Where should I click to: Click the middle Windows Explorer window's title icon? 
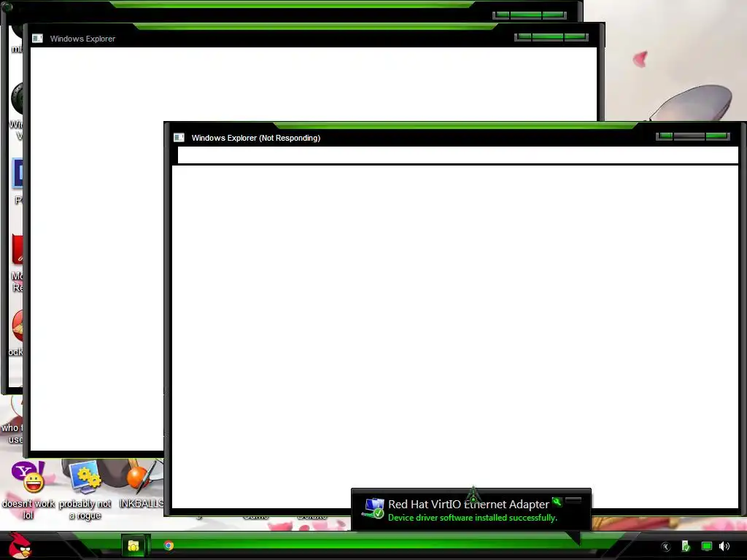pos(38,39)
